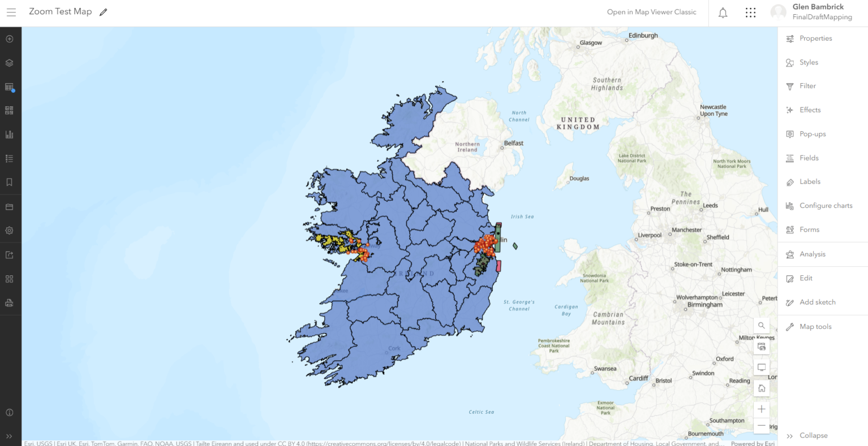
Task: Open the Layers panel
Action: coord(10,62)
